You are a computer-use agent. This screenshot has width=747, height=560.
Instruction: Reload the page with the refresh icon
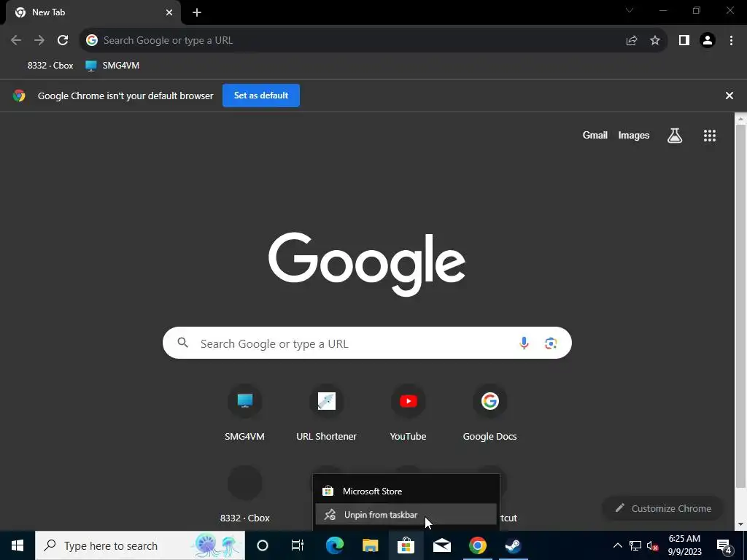pos(63,41)
